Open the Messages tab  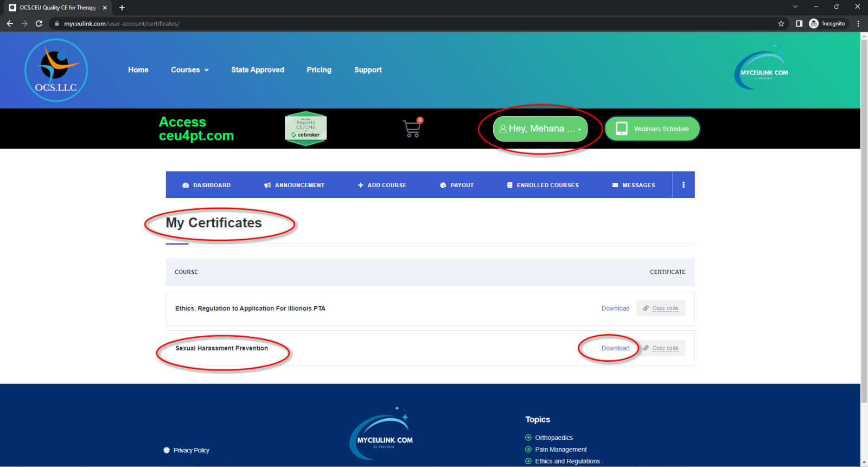click(634, 185)
